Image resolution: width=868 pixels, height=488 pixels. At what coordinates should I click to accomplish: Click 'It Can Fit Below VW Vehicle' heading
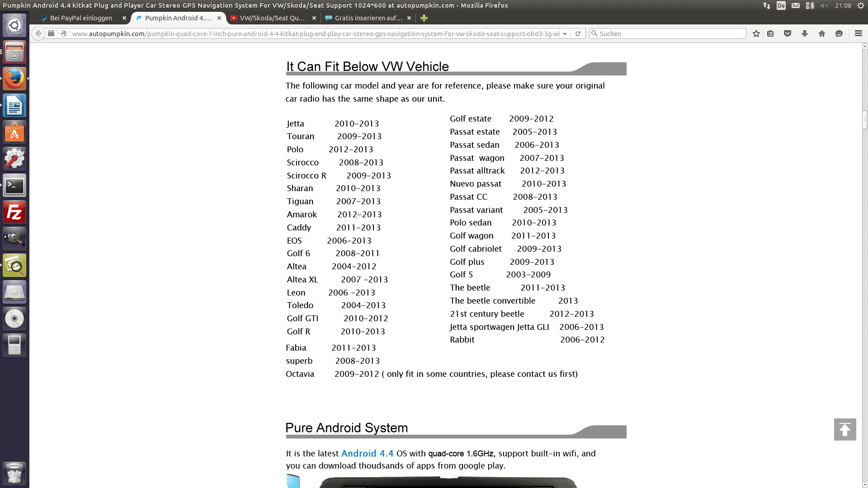(x=368, y=66)
